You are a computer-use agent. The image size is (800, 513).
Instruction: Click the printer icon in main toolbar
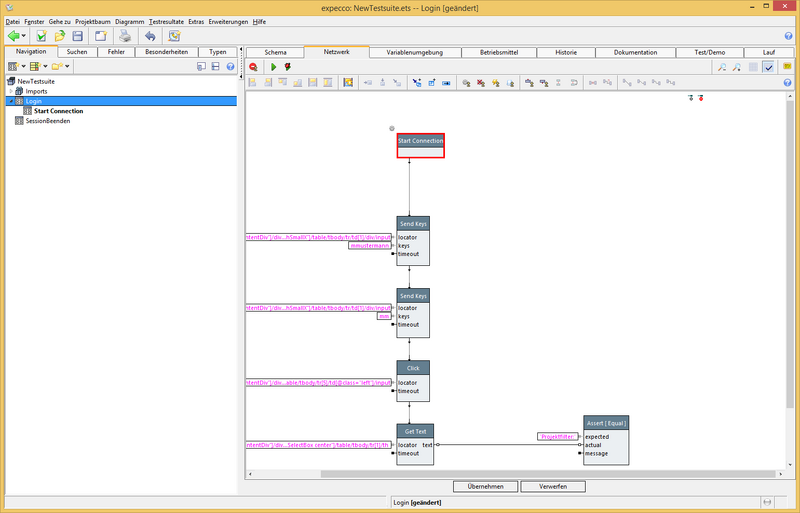click(x=125, y=36)
